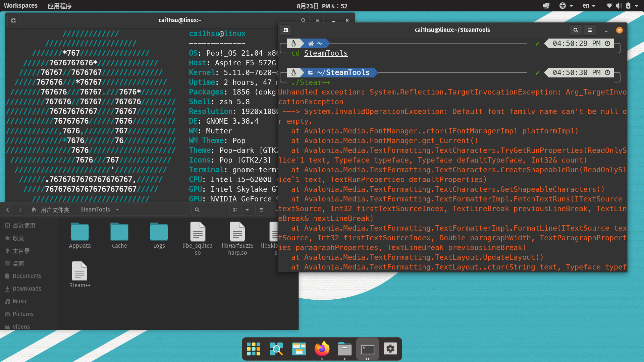Select Downloads in the file manager sidebar

tap(27, 289)
